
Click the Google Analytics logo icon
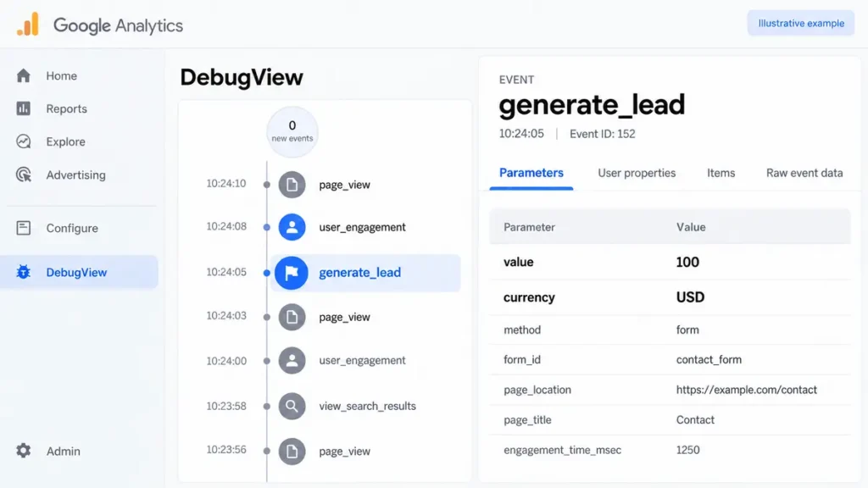click(x=28, y=24)
